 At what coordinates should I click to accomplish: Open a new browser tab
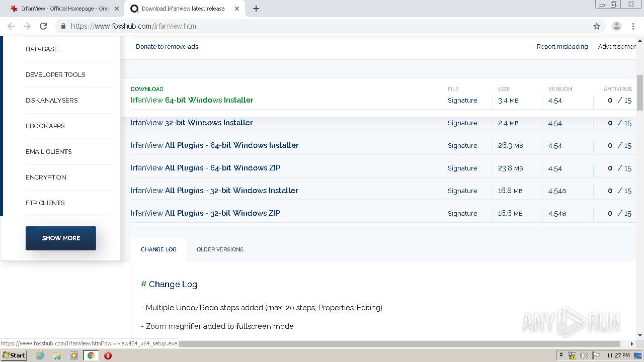(x=256, y=9)
